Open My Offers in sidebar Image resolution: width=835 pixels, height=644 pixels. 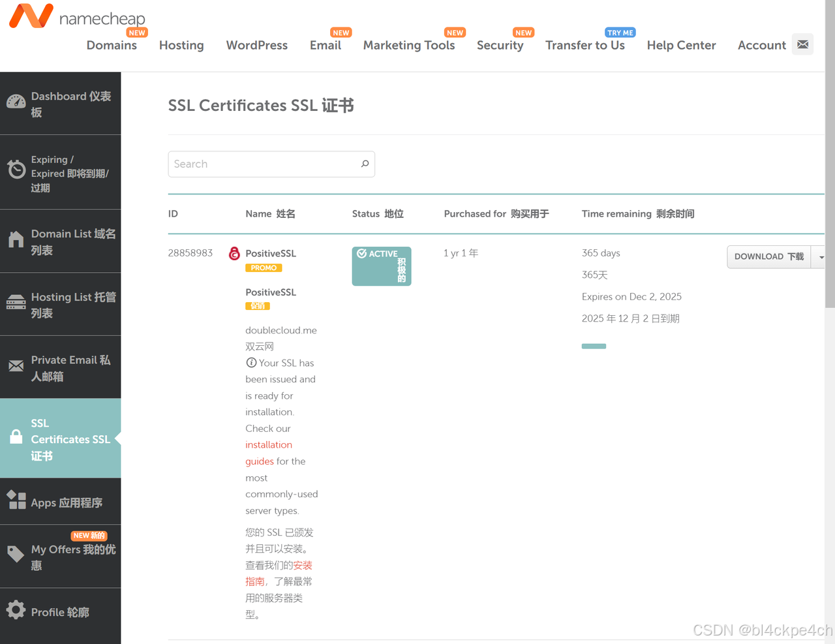(60, 557)
